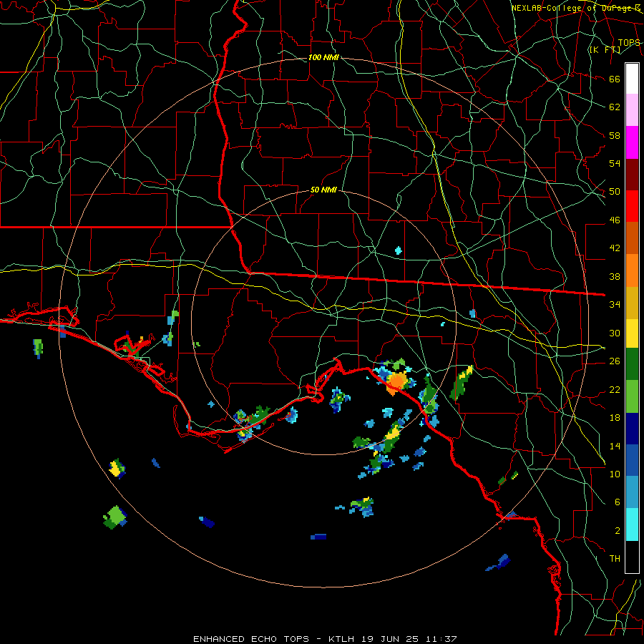Screen dimensions: 644x644
Task: Click the '50' legend value
Action: (x=615, y=191)
